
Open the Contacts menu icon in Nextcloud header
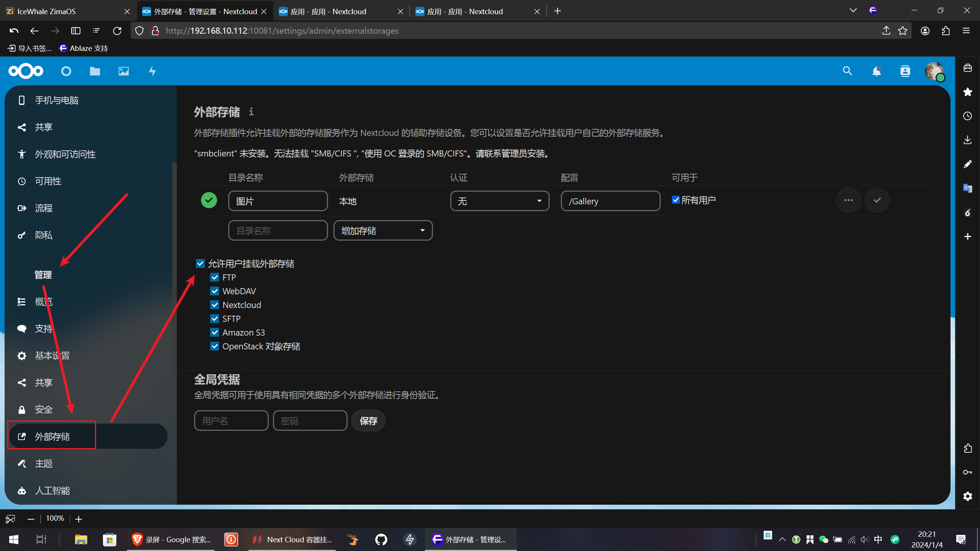(x=905, y=71)
